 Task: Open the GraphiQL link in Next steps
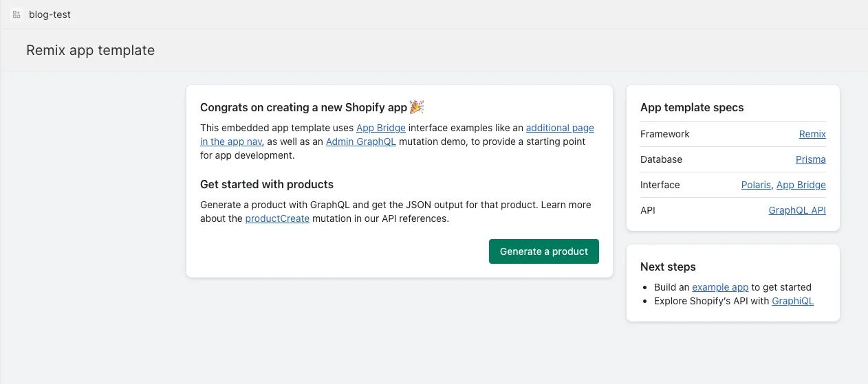(x=792, y=301)
